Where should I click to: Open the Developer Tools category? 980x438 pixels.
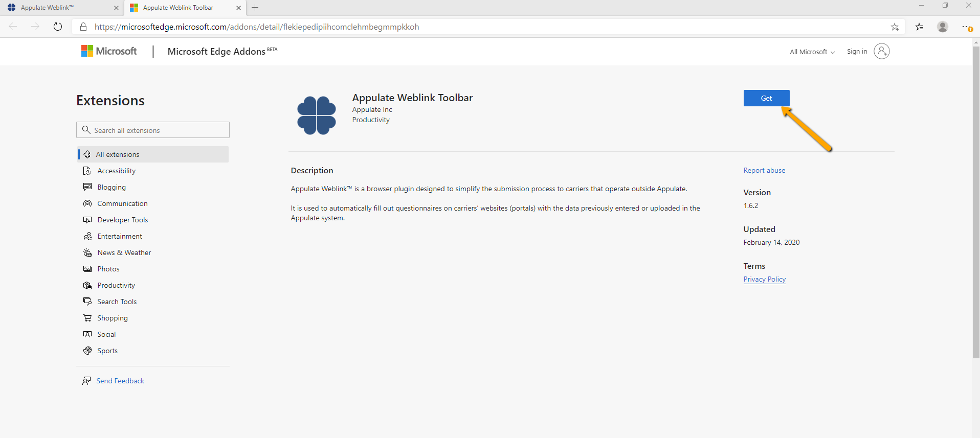point(122,220)
